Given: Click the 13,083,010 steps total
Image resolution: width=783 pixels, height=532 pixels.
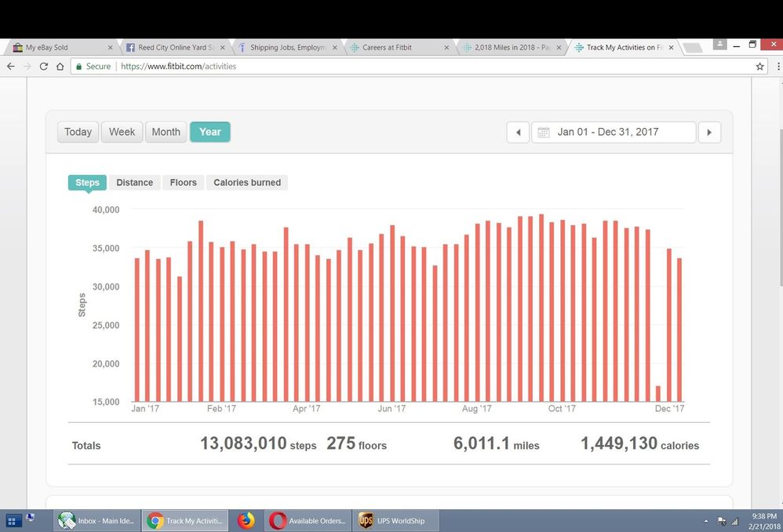Looking at the screenshot, I should click(258, 443).
